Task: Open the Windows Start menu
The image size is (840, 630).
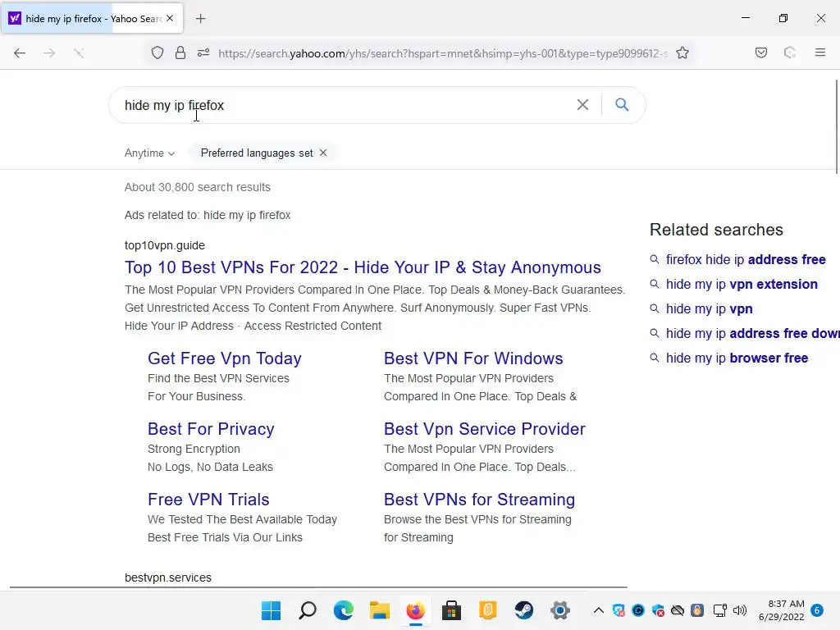Action: (271, 610)
